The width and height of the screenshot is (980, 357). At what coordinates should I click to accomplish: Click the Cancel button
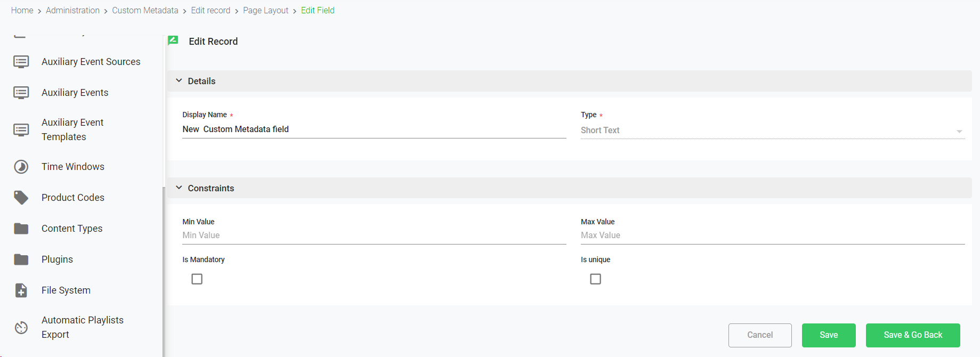pyautogui.click(x=760, y=335)
